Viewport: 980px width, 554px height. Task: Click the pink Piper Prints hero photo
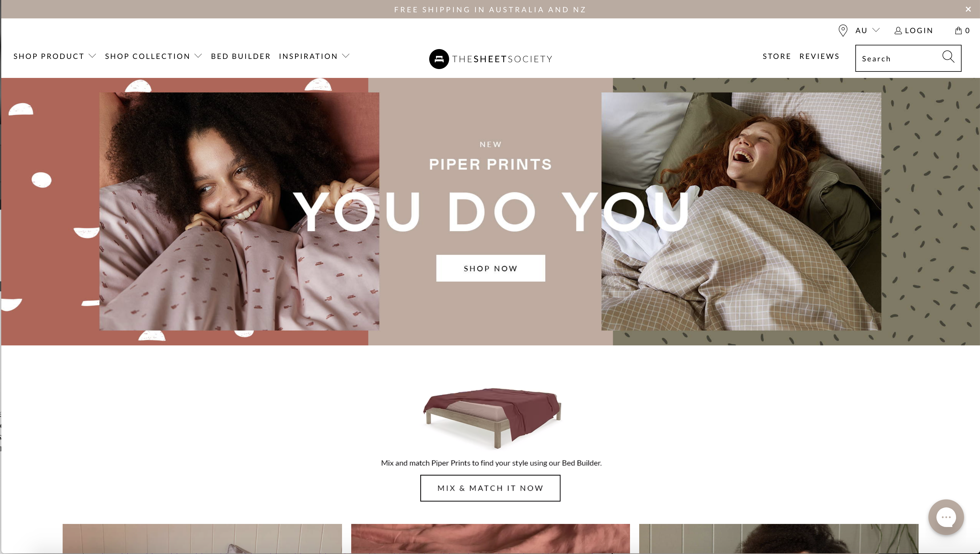pyautogui.click(x=239, y=211)
